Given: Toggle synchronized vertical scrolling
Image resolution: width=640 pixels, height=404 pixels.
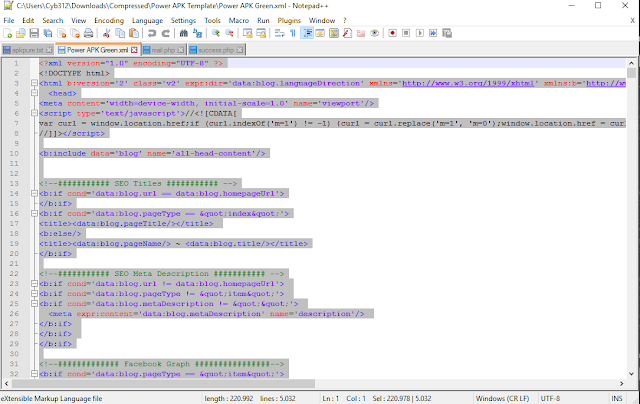Looking at the screenshot, I should (247, 33).
